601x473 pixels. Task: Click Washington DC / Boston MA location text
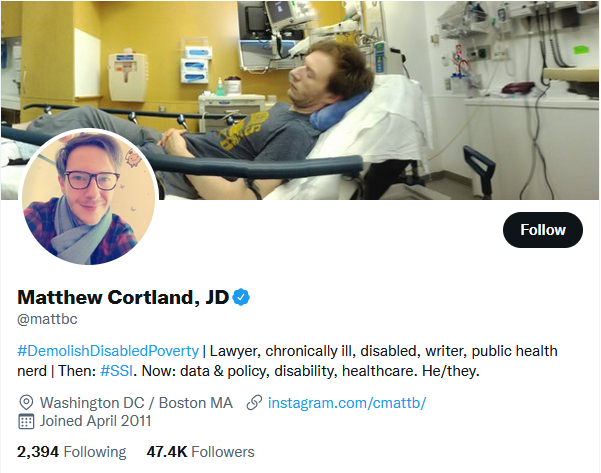136,403
